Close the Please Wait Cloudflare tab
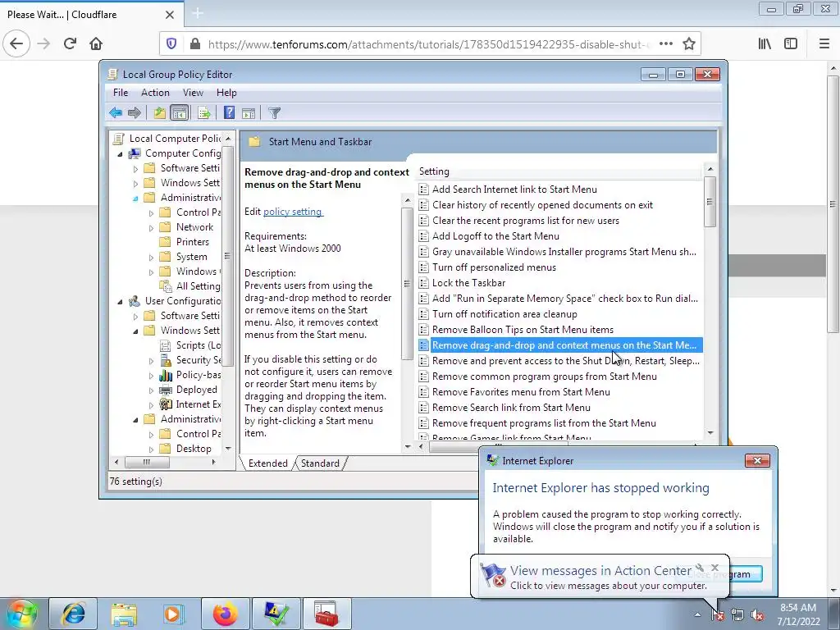840x630 pixels. pyautogui.click(x=169, y=15)
